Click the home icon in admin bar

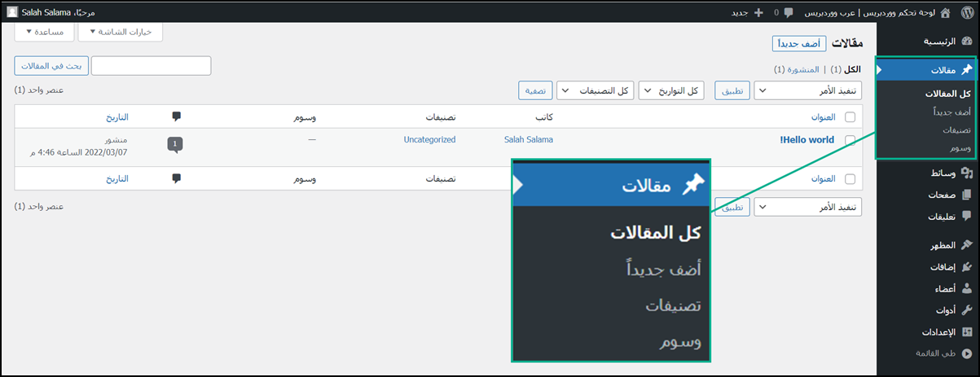click(945, 12)
